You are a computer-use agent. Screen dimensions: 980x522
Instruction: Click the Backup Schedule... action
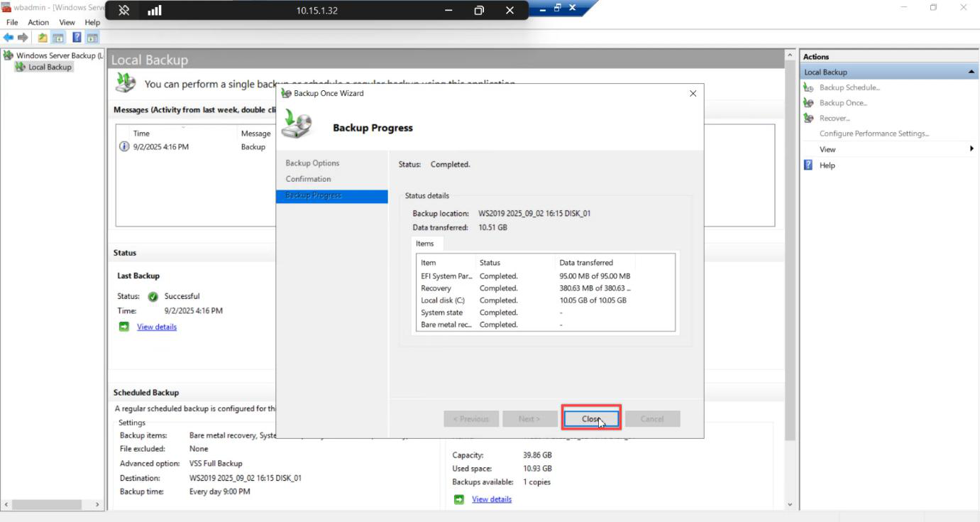[x=849, y=87]
